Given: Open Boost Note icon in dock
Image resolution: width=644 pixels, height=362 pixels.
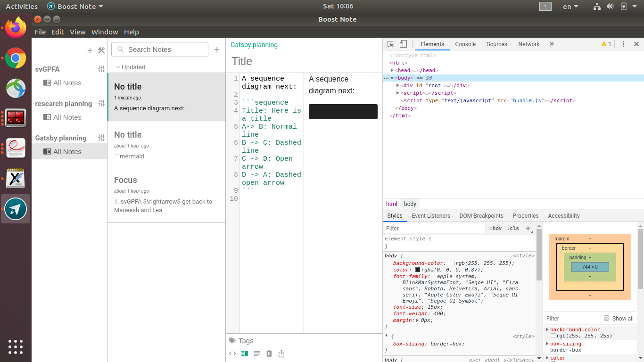Looking at the screenshot, I should click(x=16, y=209).
